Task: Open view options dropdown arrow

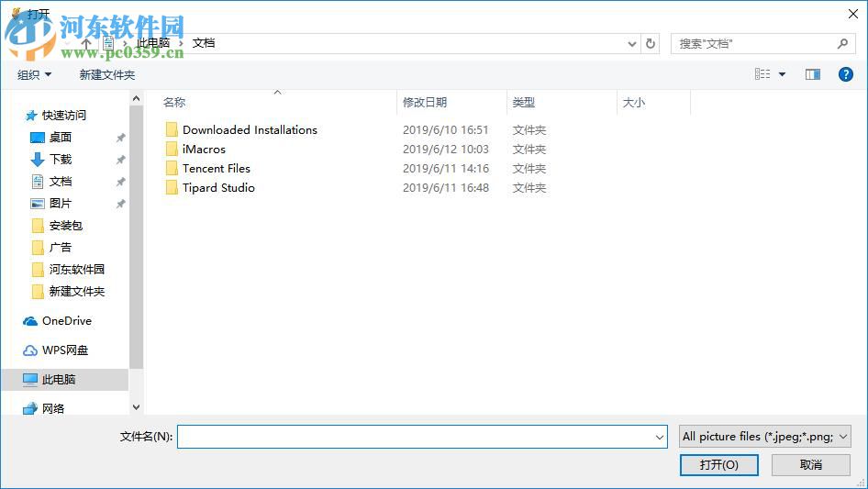Action: [x=782, y=74]
